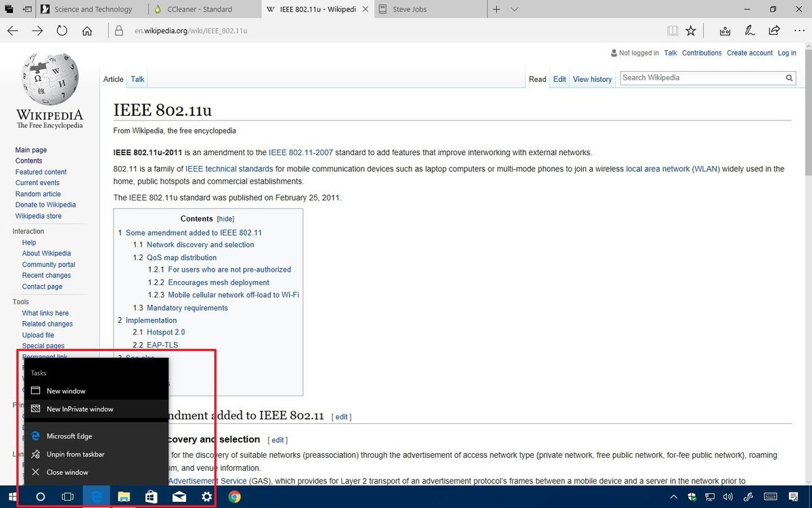Open the More actions menu with three dots
The image size is (812, 508).
coord(799,30)
